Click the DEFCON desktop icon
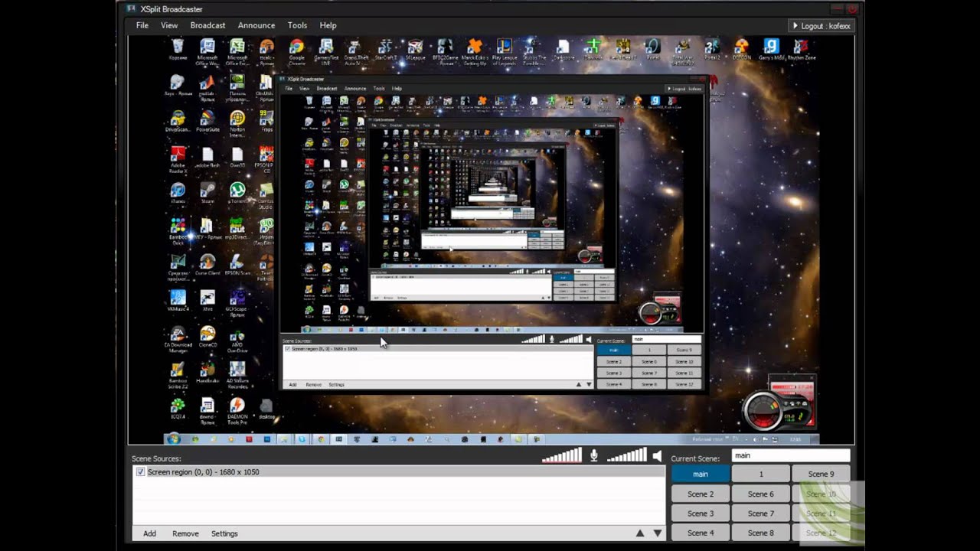The height and width of the screenshot is (551, 980). point(741,50)
